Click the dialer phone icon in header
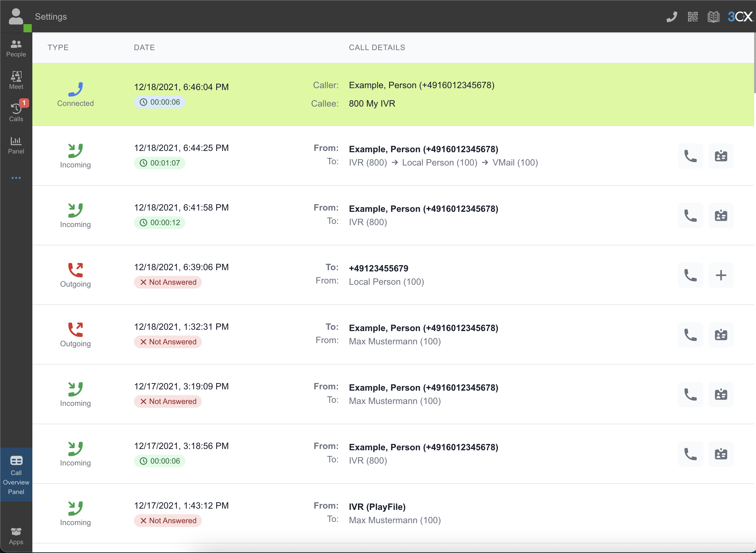The width and height of the screenshot is (756, 553). click(x=672, y=17)
